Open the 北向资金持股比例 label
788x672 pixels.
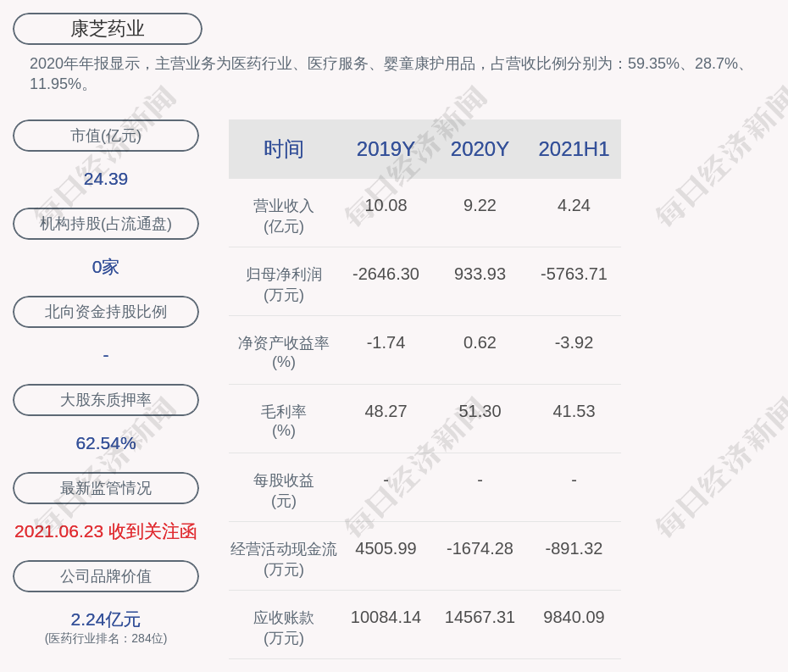pos(106,312)
